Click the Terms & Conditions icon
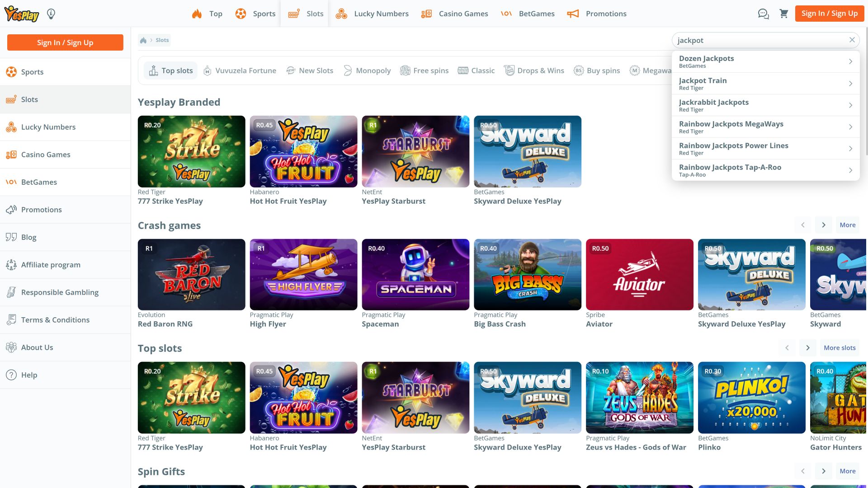 [x=11, y=320]
